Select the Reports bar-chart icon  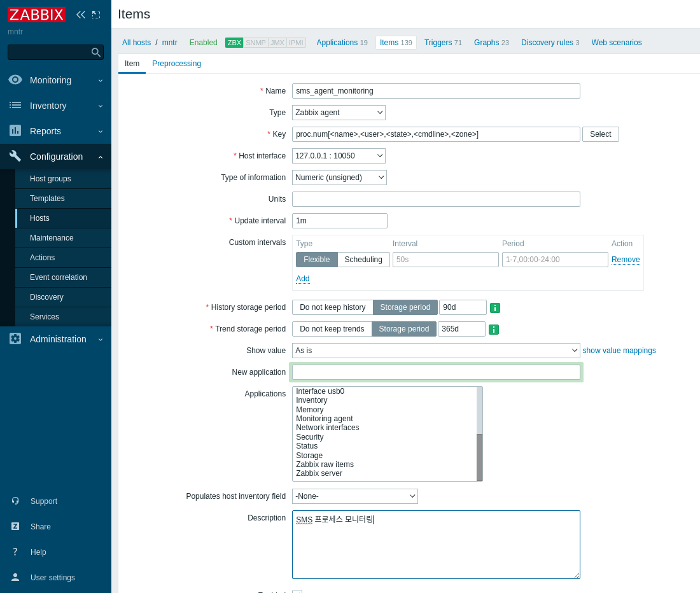[x=15, y=131]
